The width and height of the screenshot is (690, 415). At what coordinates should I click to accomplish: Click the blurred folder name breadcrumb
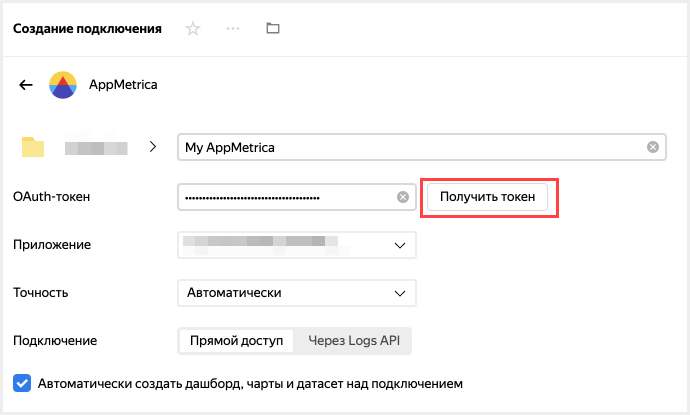pos(96,147)
